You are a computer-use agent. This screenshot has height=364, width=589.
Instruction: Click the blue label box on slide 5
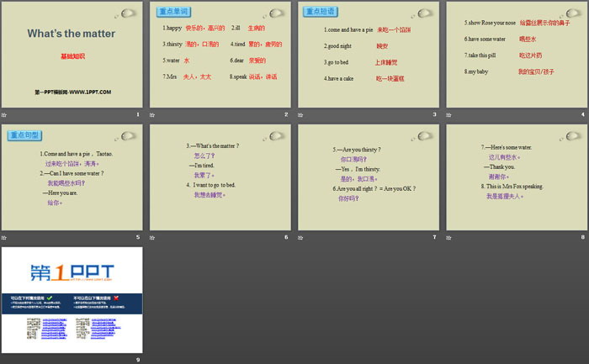pyautogui.click(x=24, y=135)
